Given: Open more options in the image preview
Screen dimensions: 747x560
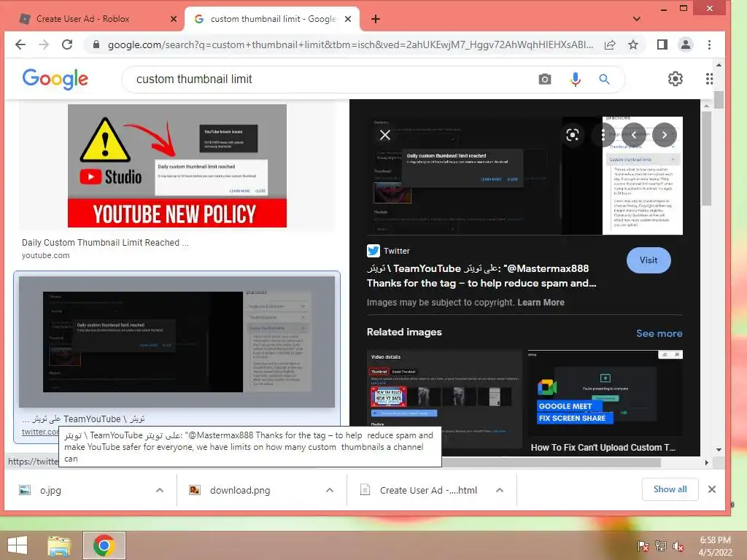Looking at the screenshot, I should pos(603,135).
